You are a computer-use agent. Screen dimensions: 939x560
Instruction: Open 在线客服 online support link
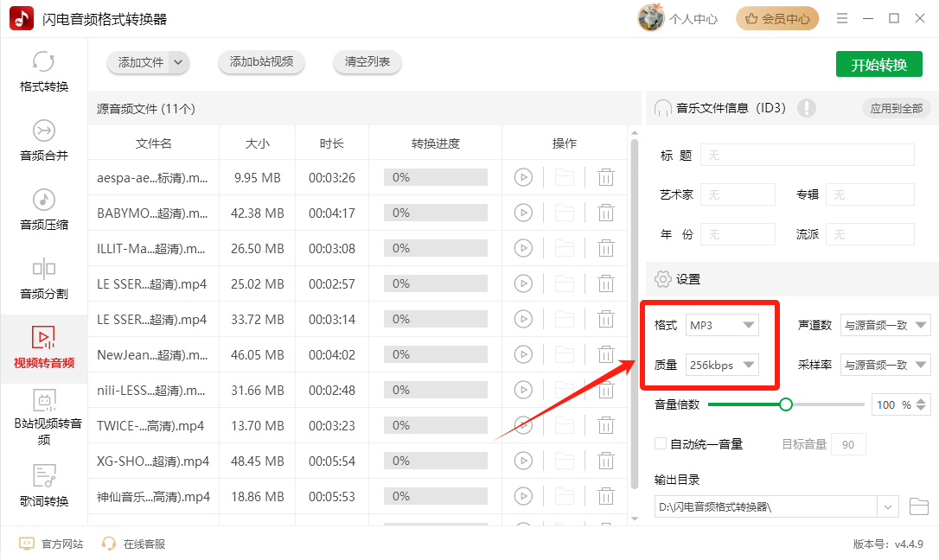click(x=133, y=544)
